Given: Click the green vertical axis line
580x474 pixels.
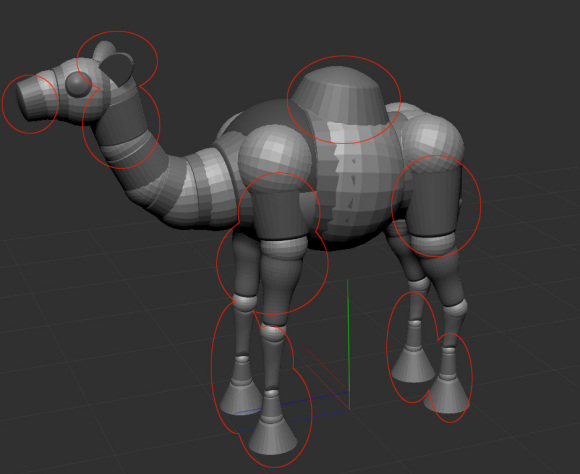Looking at the screenshot, I should coord(348,344).
